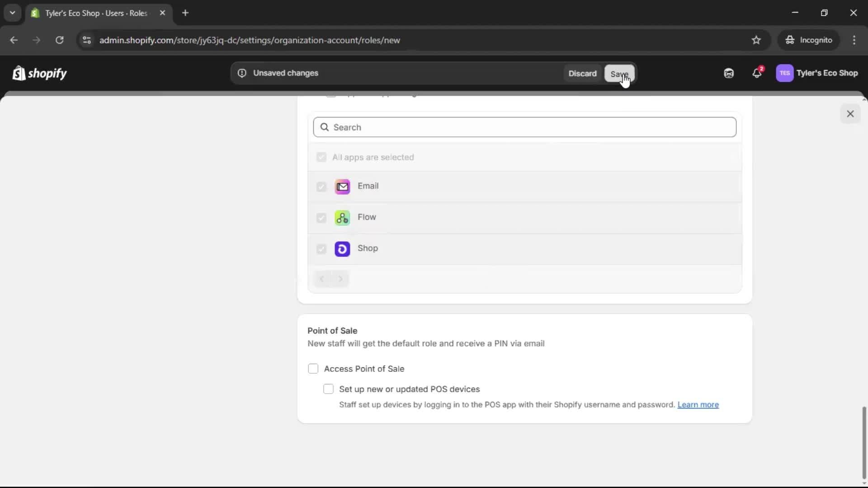Enable Access Point of Sale
Screen dimensions: 868x488
(313, 369)
